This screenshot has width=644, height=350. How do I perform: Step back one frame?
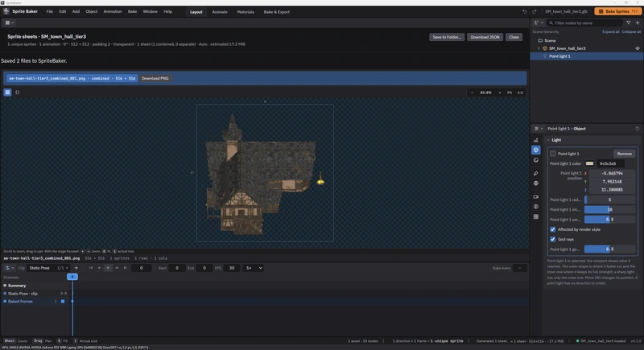pos(99,268)
